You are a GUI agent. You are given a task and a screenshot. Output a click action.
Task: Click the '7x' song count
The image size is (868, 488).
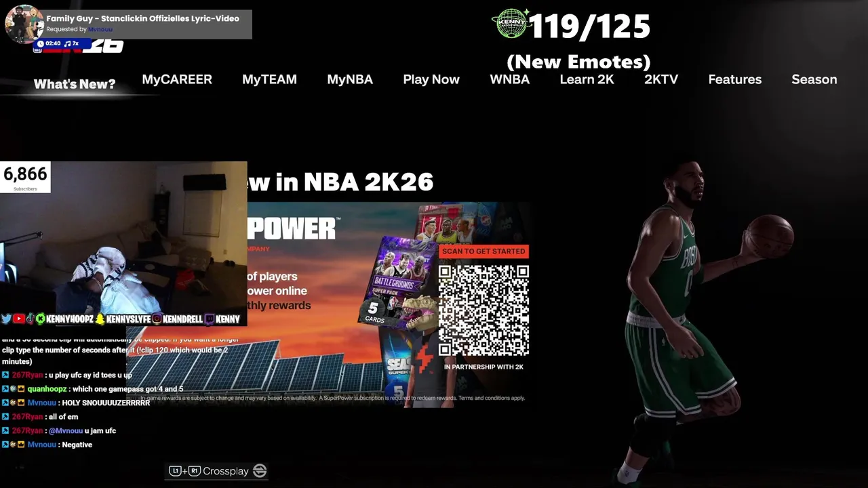(75, 43)
